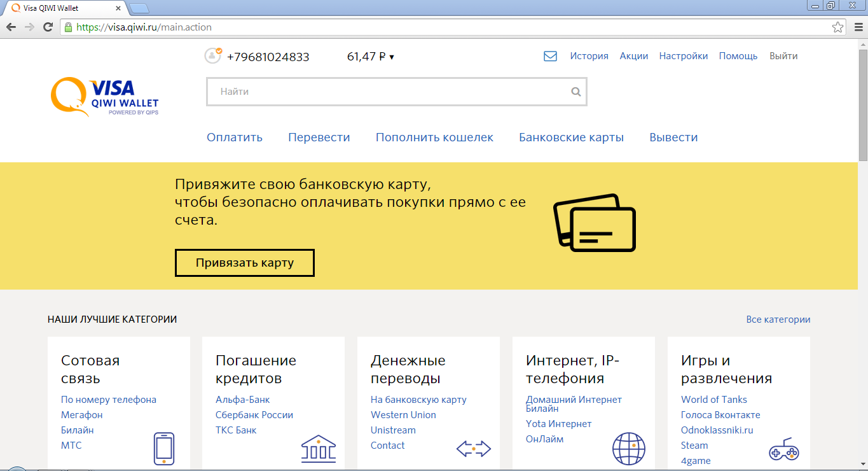The height and width of the screenshot is (471, 868).
Task: Open messages via envelope icon
Action: coord(550,56)
